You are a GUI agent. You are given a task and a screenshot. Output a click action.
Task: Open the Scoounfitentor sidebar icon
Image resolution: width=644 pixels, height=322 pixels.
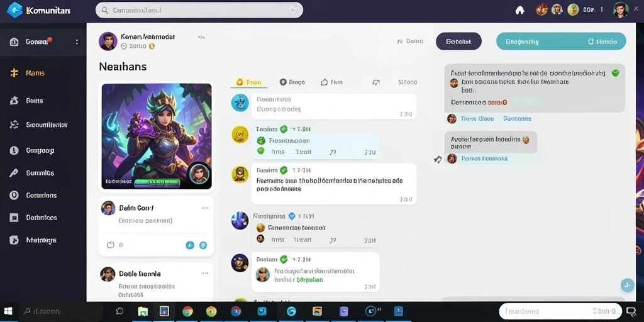click(14, 125)
